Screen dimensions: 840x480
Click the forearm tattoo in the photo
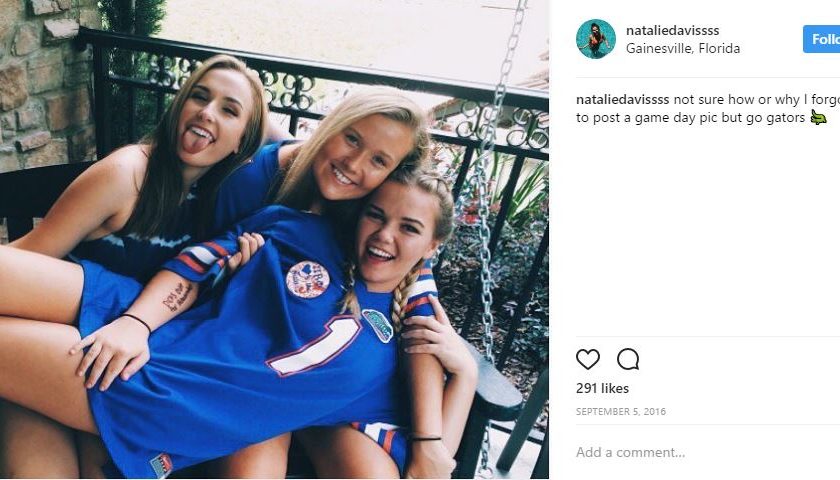point(177,296)
